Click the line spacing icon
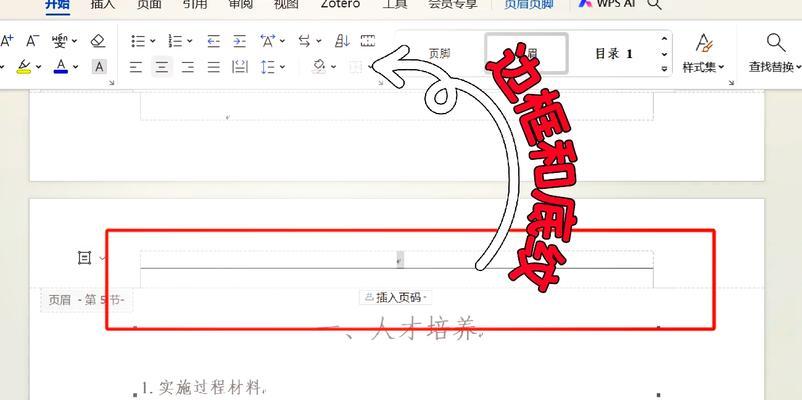The height and width of the screenshot is (400, 802). (x=268, y=66)
